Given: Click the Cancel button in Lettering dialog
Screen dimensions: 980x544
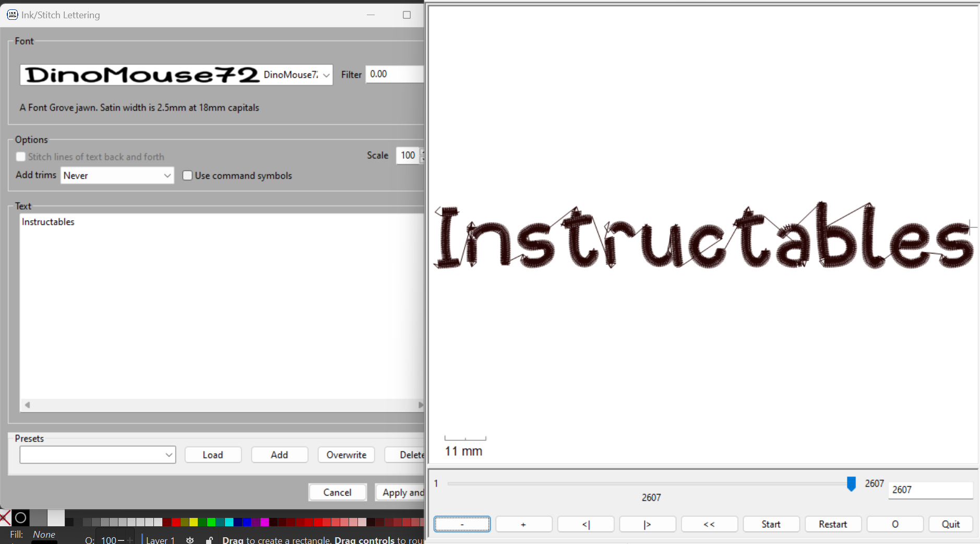Looking at the screenshot, I should (x=338, y=492).
